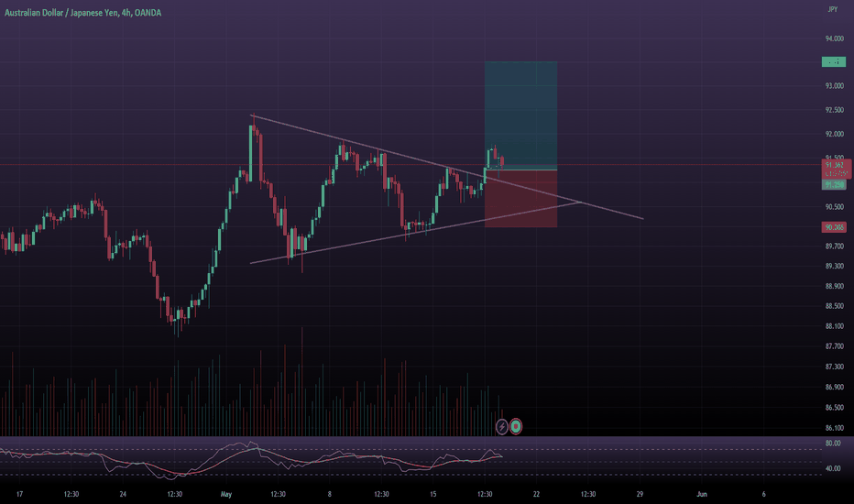Click the 86.100 price axis label

[835, 428]
